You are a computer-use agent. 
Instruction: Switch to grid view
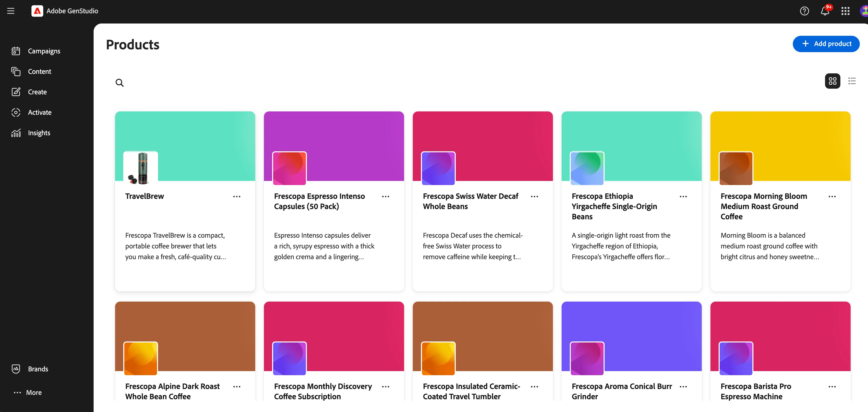832,81
